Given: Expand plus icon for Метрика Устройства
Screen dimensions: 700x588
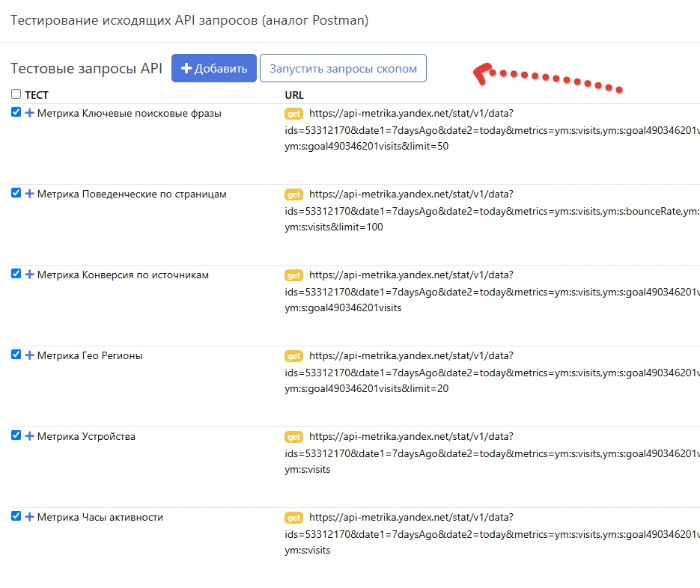Looking at the screenshot, I should pos(29,436).
